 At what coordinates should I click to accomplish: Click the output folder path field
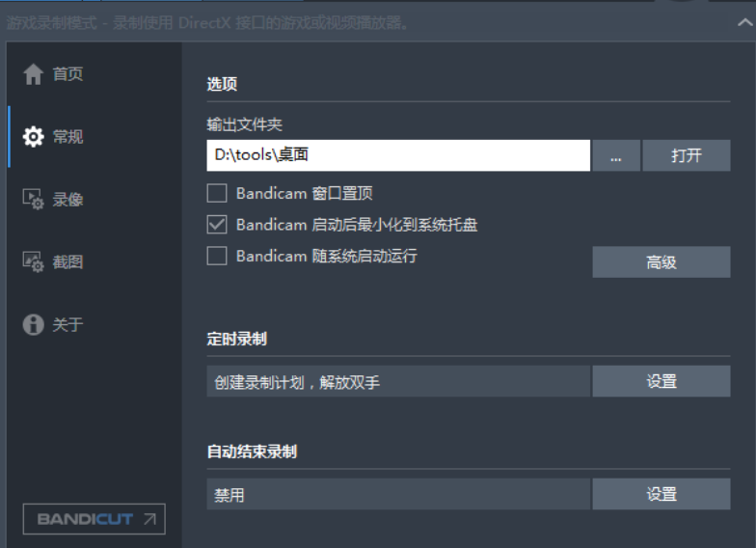(397, 155)
